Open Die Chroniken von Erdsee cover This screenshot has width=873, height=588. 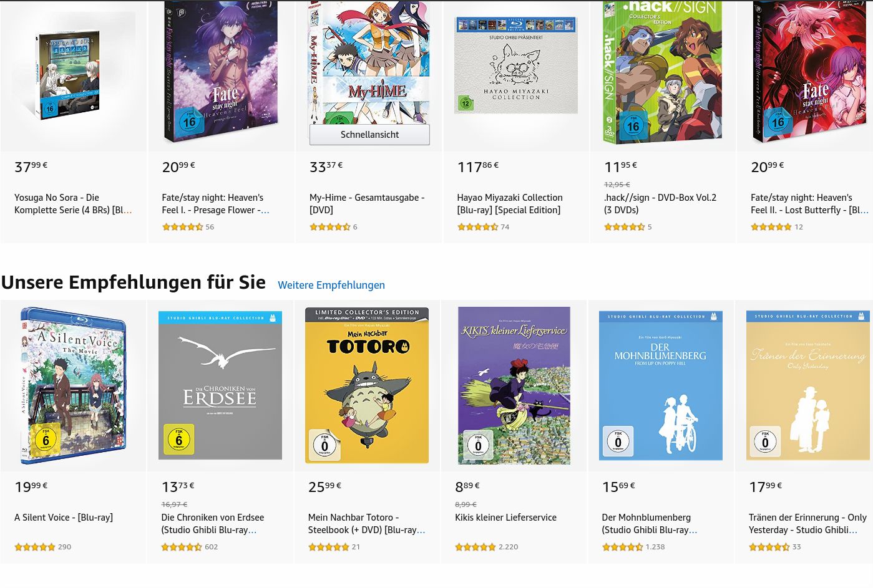(x=220, y=385)
